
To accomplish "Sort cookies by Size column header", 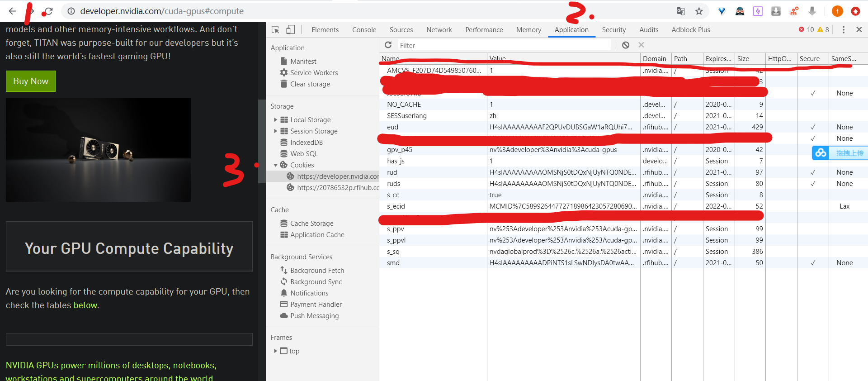I will [749, 59].
